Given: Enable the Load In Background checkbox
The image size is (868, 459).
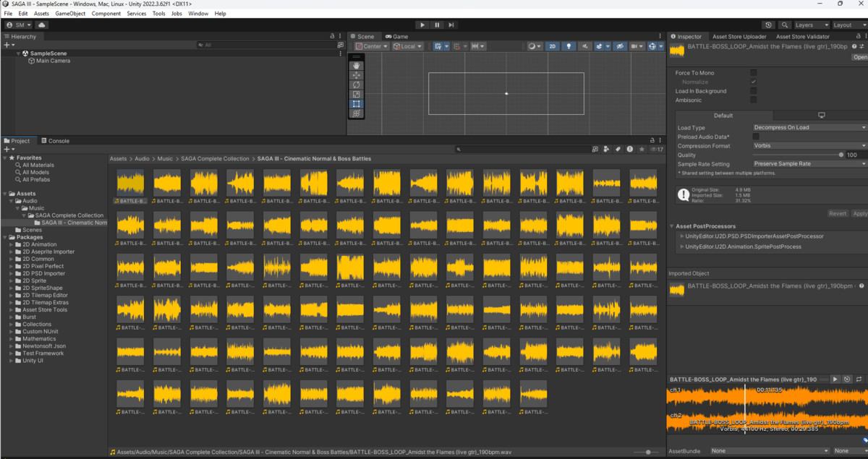Looking at the screenshot, I should 754,91.
